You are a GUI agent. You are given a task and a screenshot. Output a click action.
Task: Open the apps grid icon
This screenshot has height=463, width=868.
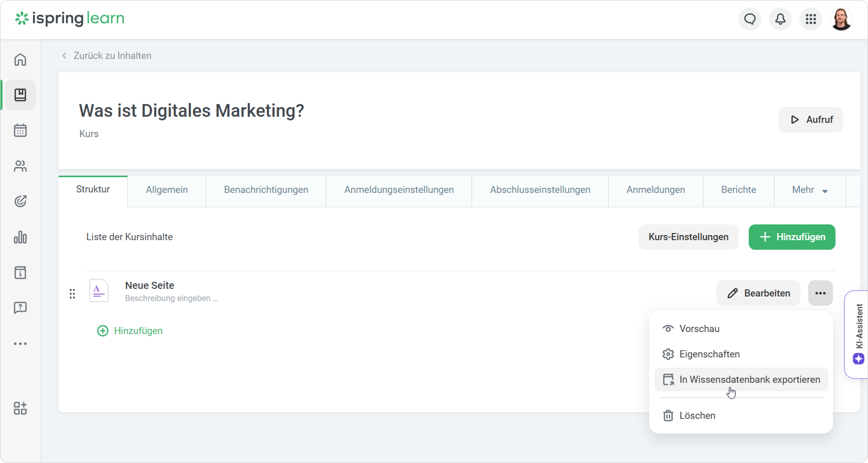pyautogui.click(x=810, y=19)
